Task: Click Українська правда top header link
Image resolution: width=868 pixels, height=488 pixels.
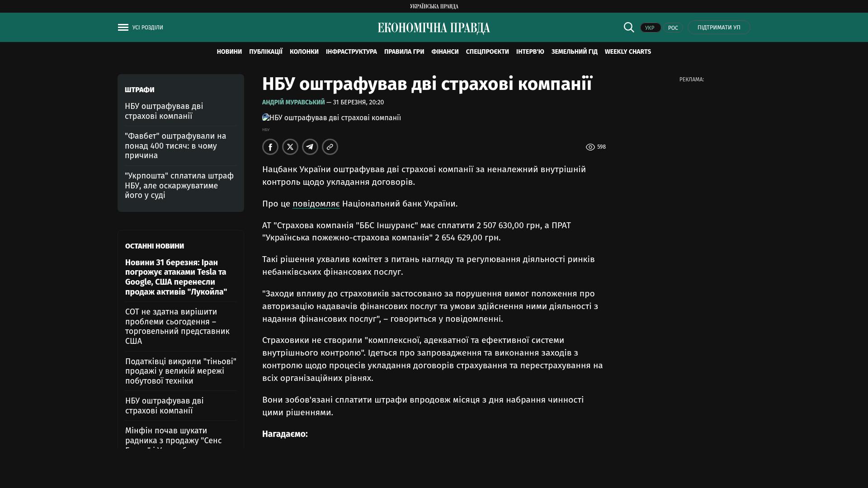Action: coord(434,6)
